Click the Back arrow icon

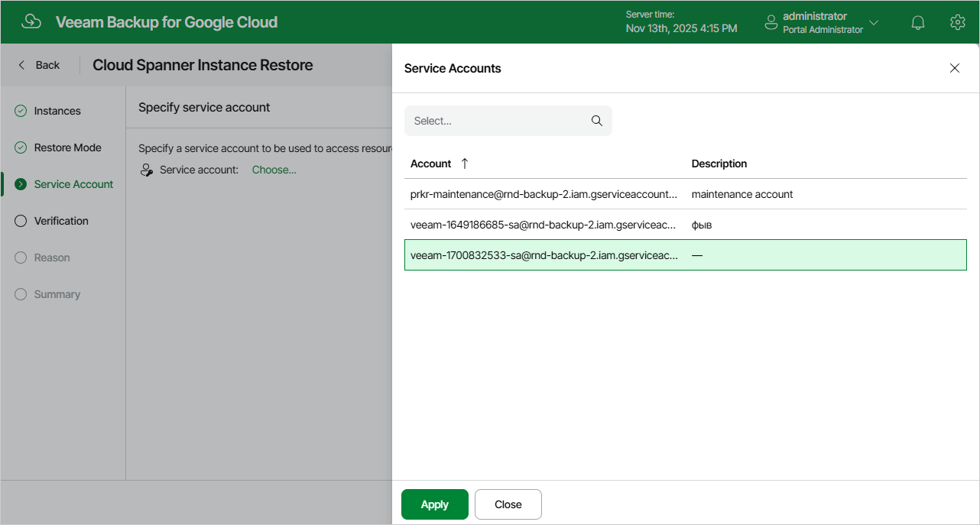pyautogui.click(x=21, y=65)
